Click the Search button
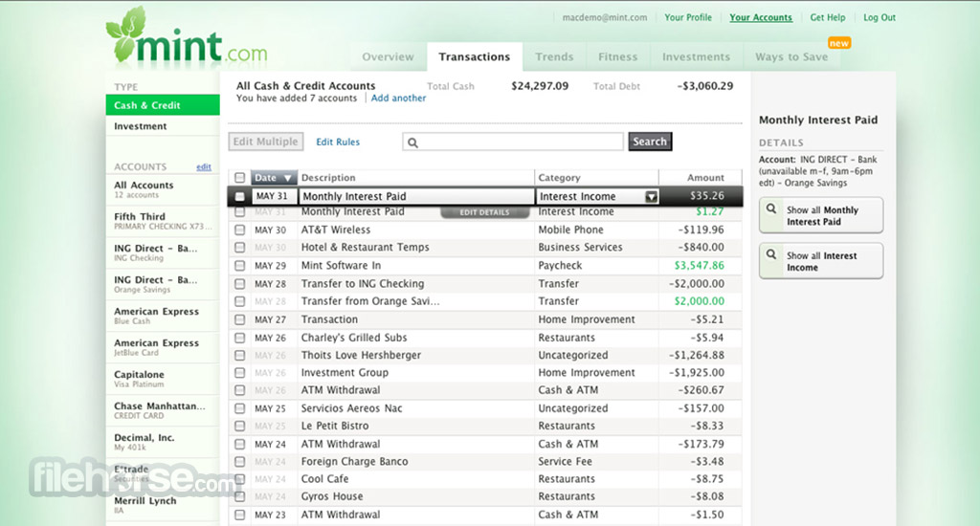This screenshot has height=526, width=980. (x=650, y=142)
